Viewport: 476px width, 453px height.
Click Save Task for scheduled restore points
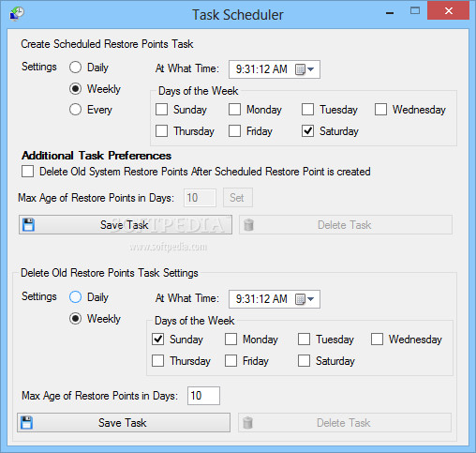(x=126, y=224)
